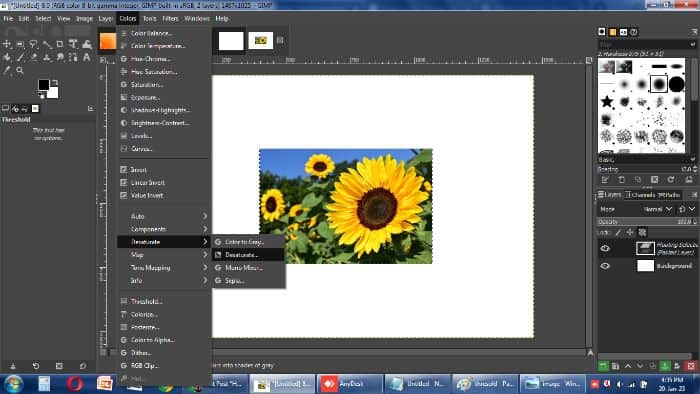Switch to the Paths tab
The image size is (700, 394).
[669, 195]
